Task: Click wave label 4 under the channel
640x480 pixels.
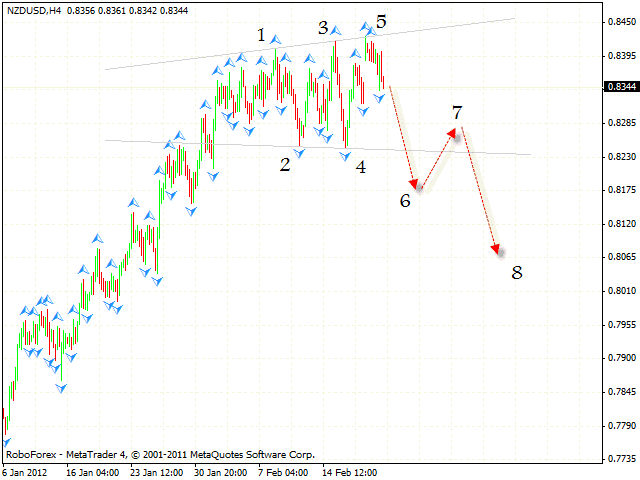Action: 360,167
